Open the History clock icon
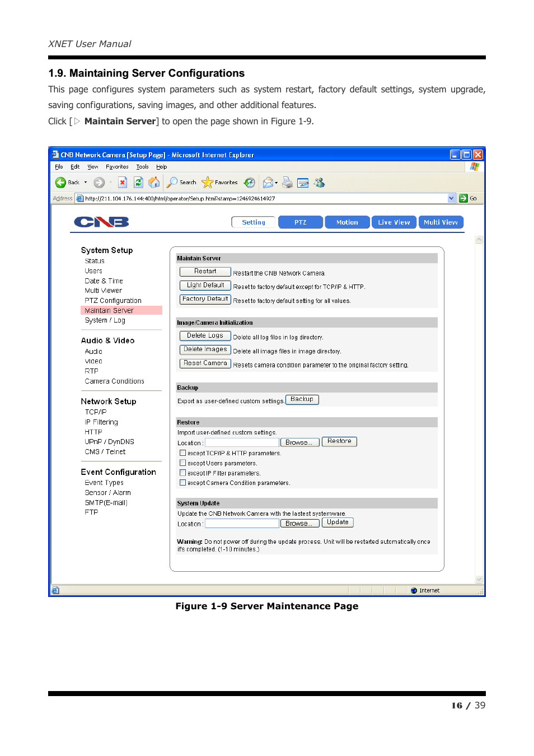534x756 pixels. click(250, 183)
